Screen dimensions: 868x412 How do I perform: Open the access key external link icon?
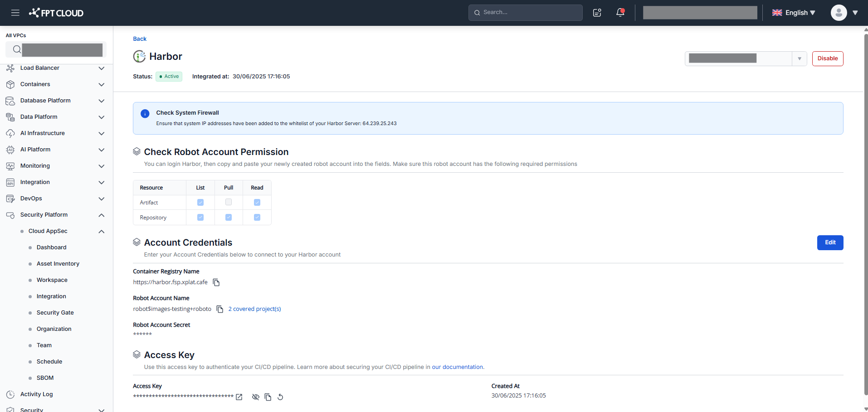coord(239,397)
